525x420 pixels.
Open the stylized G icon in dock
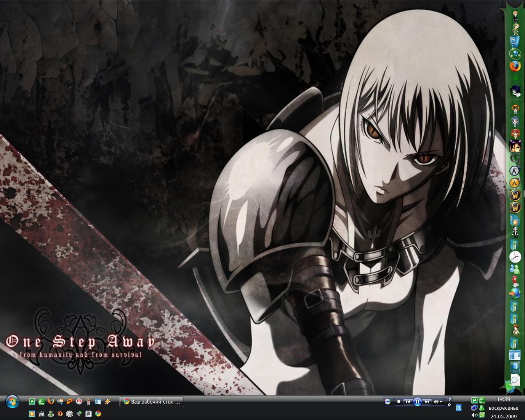[x=515, y=157]
